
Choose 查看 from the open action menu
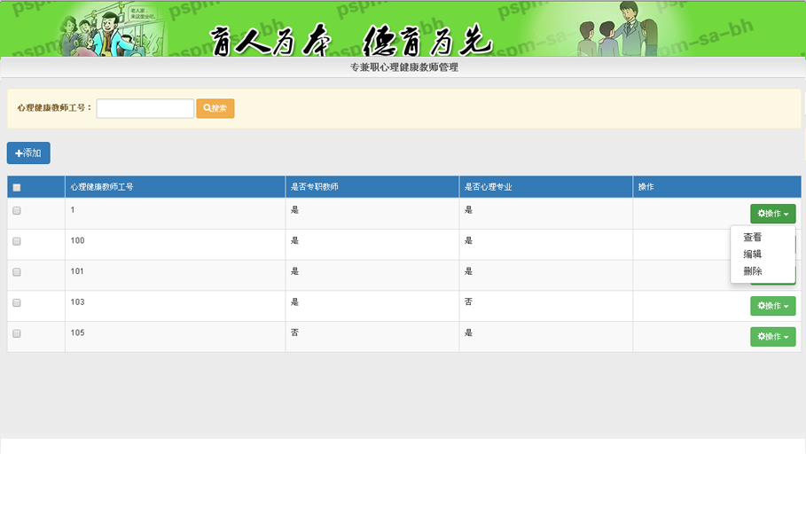coord(753,238)
